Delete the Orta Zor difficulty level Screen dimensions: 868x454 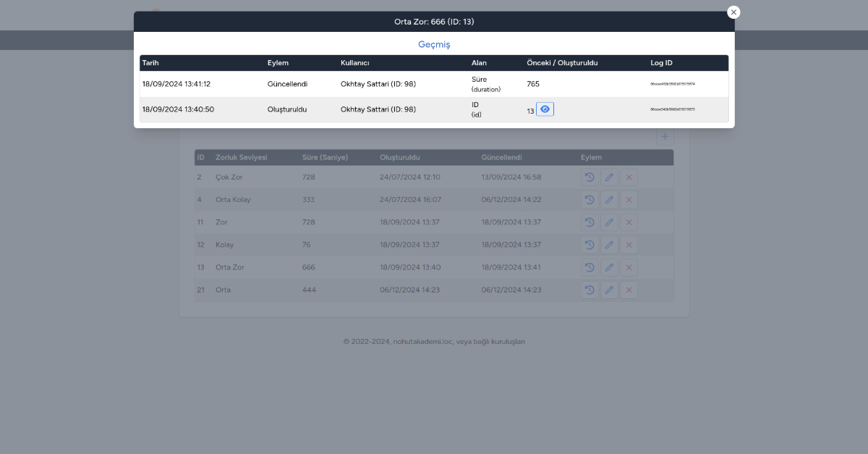(x=629, y=268)
